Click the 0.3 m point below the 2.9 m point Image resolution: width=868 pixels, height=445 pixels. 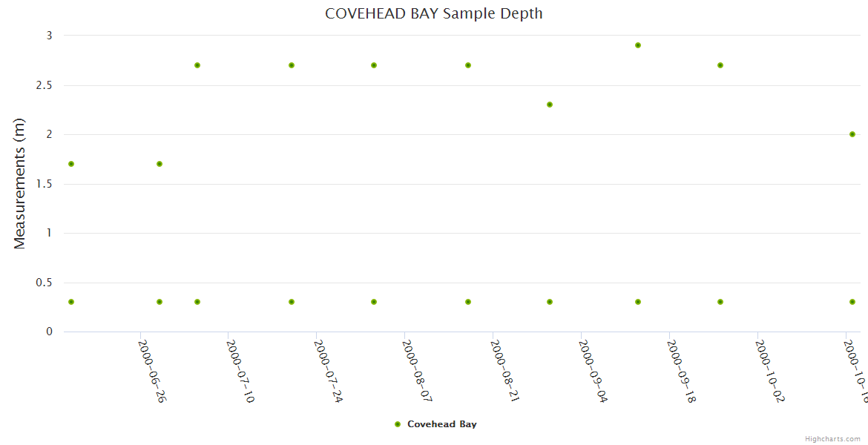pyautogui.click(x=638, y=302)
